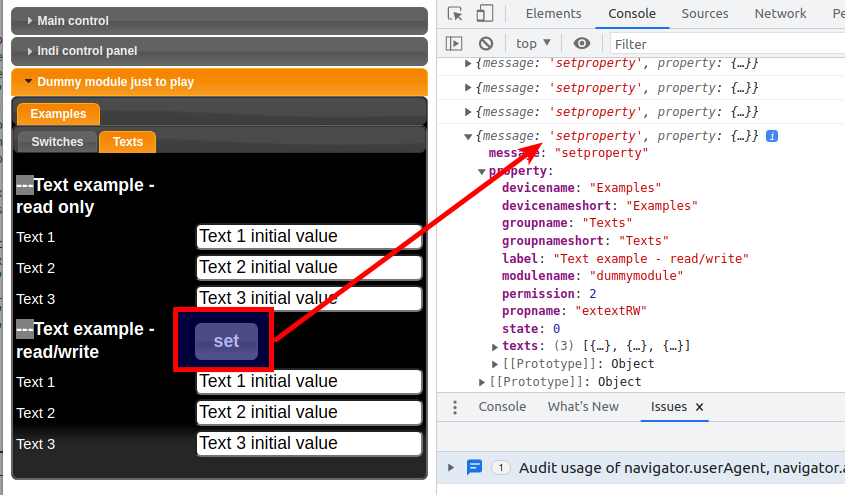Image resolution: width=845 pixels, height=495 pixels.
Task: Click the groupname "Texts" value
Action: (x=607, y=223)
